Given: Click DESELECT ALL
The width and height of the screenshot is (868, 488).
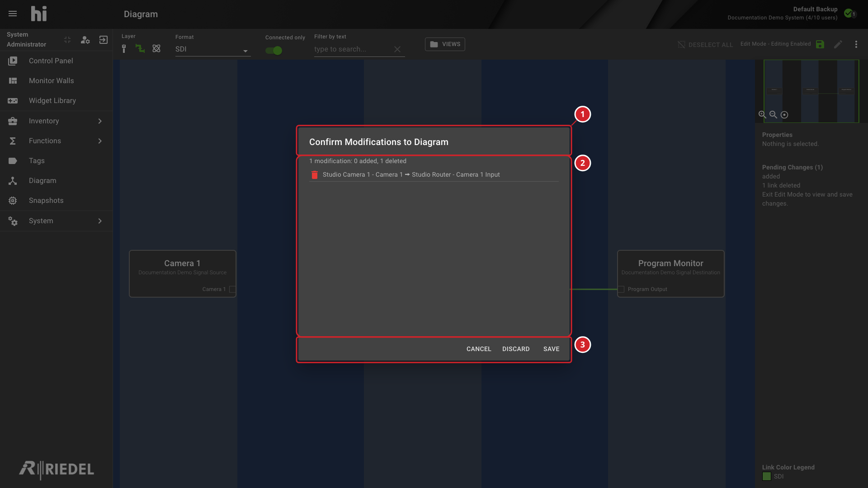Looking at the screenshot, I should [x=705, y=45].
